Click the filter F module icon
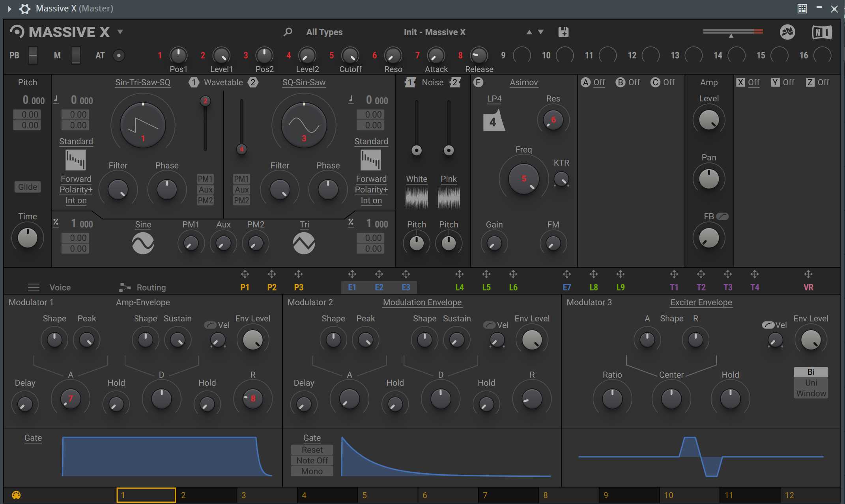Viewport: 845px width, 504px height. [x=478, y=82]
